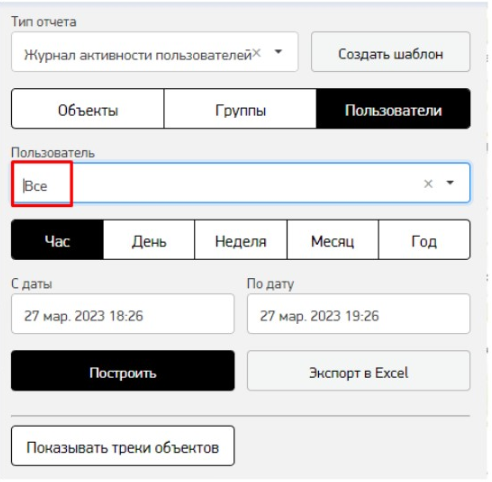This screenshot has height=482, width=492.
Task: Focus the Пользователь text input showing Все
Action: click(217, 184)
